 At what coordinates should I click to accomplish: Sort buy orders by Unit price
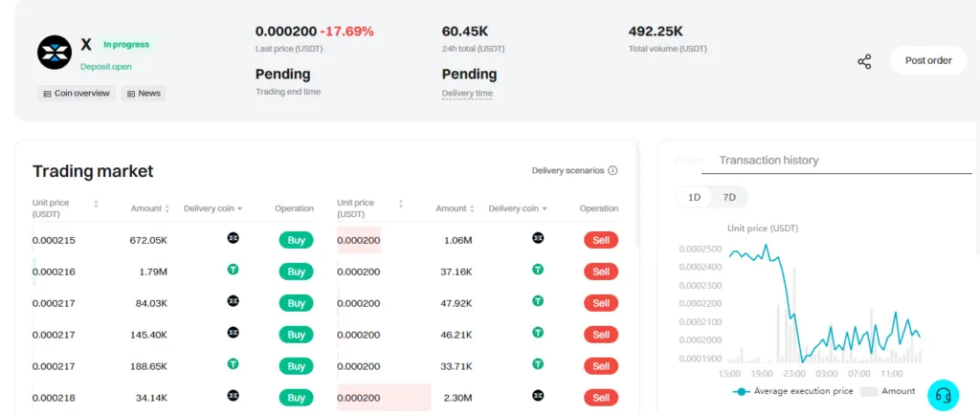click(x=97, y=204)
